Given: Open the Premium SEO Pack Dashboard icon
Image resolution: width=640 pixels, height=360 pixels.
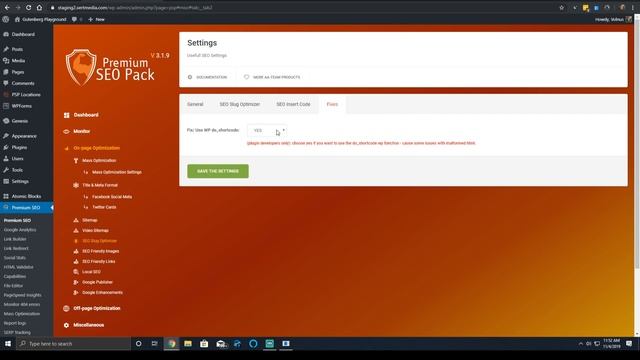Looking at the screenshot, I should [67, 115].
